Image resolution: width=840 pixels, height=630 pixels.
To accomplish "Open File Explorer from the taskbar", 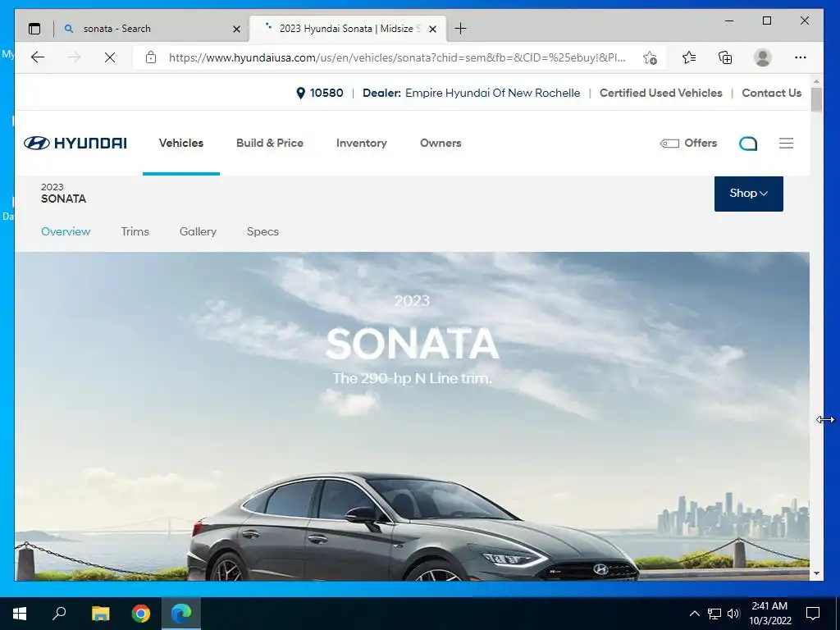I will click(100, 614).
